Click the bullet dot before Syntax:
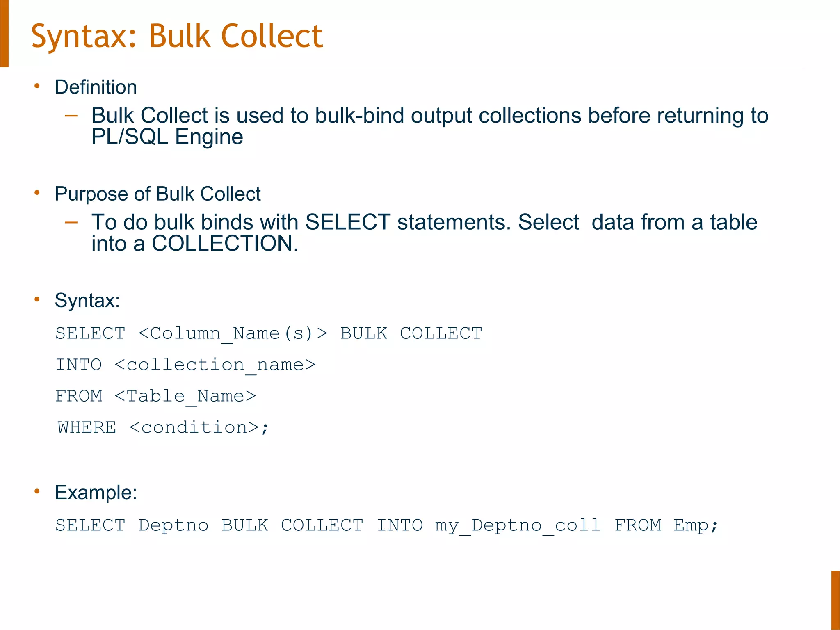The image size is (840, 630). pyautogui.click(x=37, y=299)
